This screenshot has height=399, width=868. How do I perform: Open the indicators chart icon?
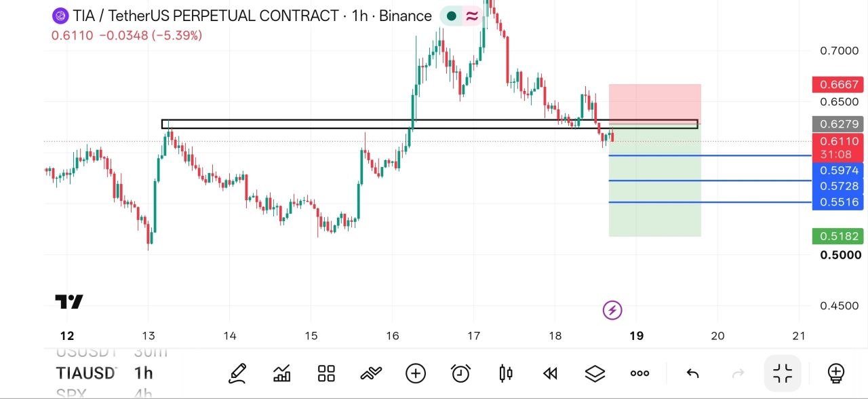pos(282,373)
